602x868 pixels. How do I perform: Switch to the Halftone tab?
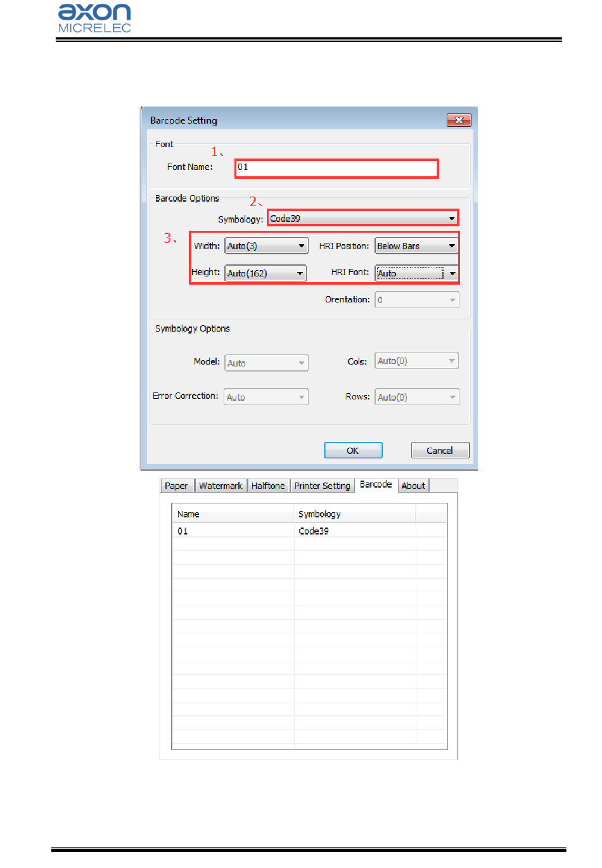(268, 486)
